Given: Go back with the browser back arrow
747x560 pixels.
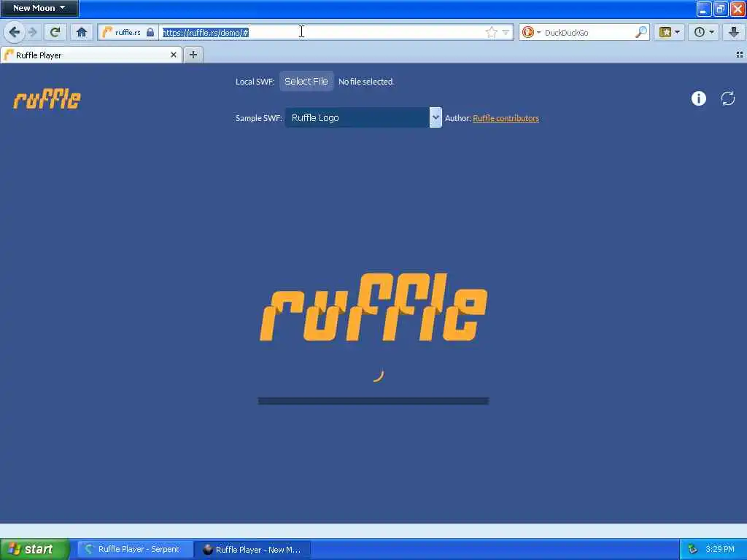Looking at the screenshot, I should 15,32.
